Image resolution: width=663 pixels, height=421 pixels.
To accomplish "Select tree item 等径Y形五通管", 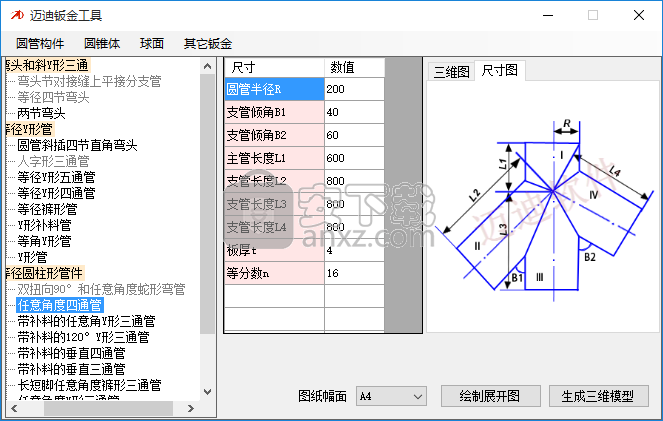I will coord(56,177).
